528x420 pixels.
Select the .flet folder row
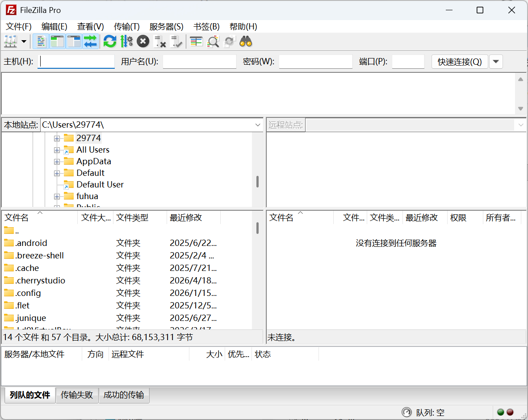coord(127,305)
